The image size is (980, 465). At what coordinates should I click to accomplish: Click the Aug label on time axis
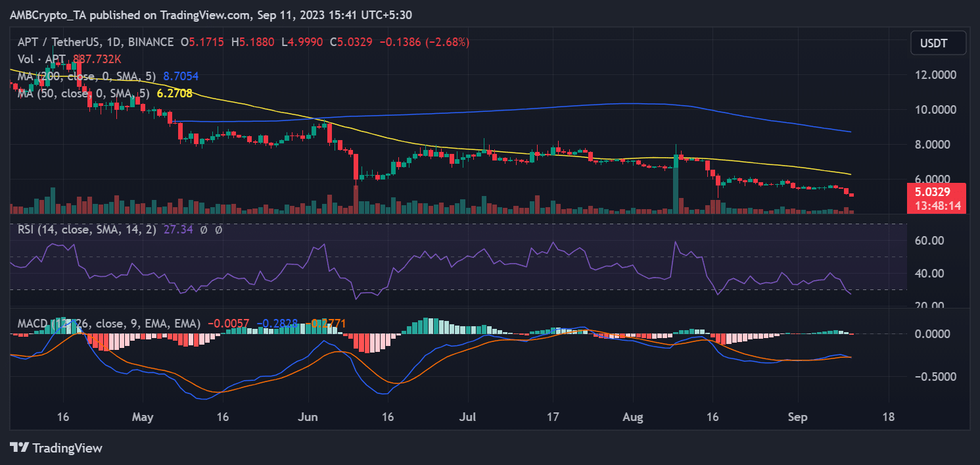point(633,417)
